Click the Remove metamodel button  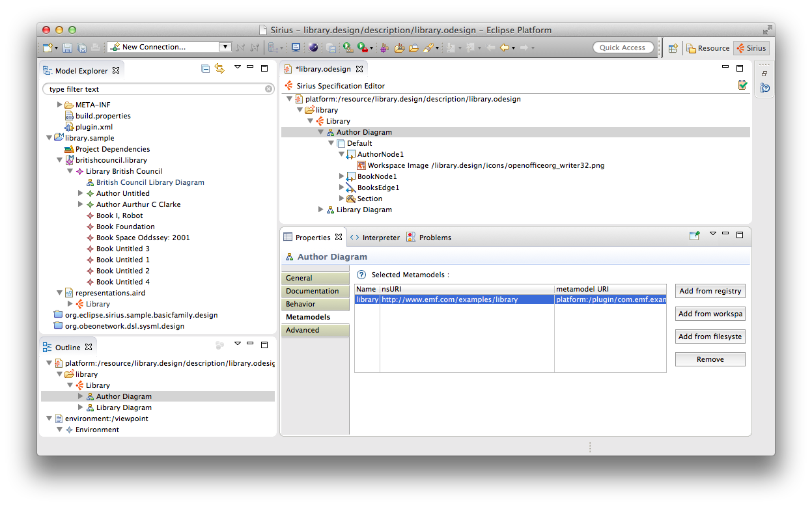(710, 359)
